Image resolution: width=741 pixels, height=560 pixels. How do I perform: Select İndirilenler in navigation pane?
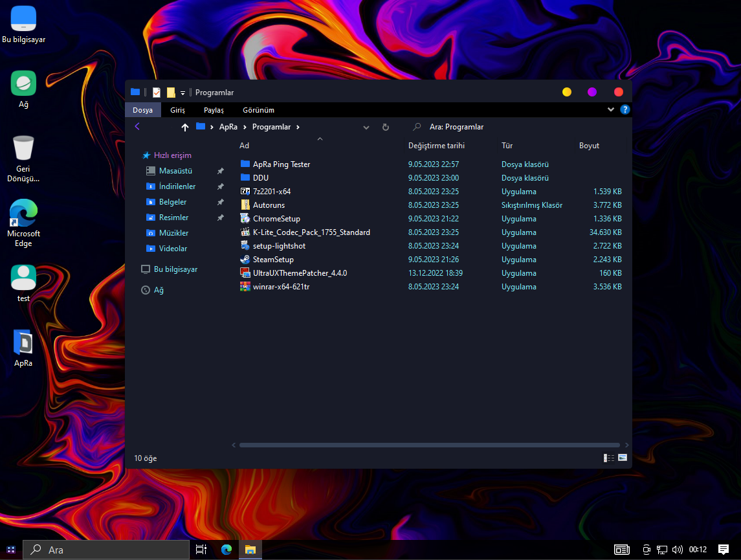177,186
